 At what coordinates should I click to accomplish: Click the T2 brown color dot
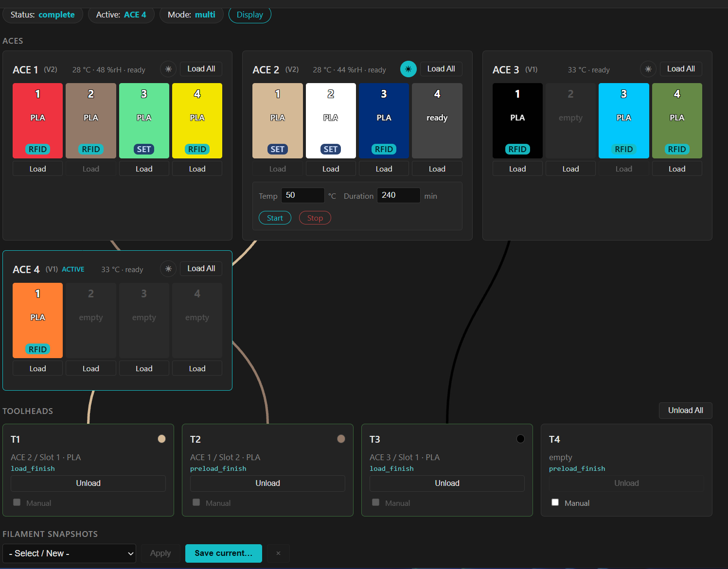pos(341,439)
